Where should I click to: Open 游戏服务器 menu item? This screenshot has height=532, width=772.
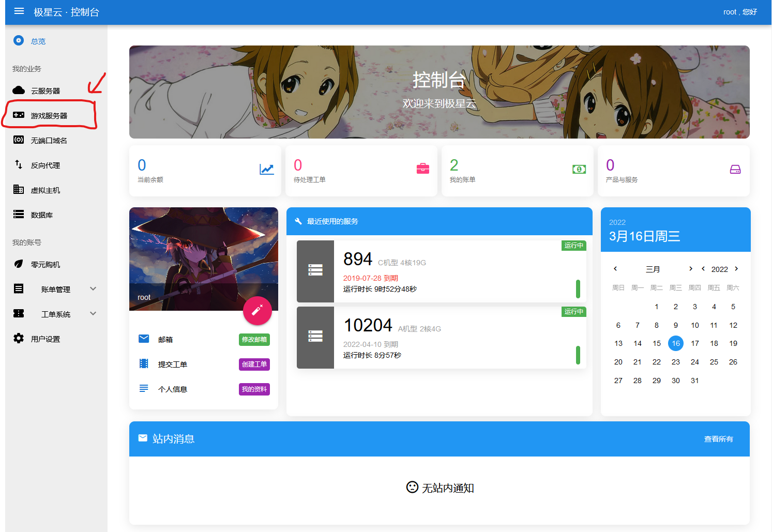56,115
